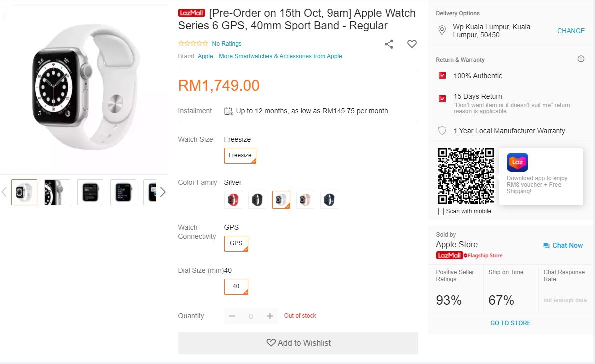This screenshot has width=595, height=364.
Task: Click the Lazada app logo icon
Action: coord(517,162)
